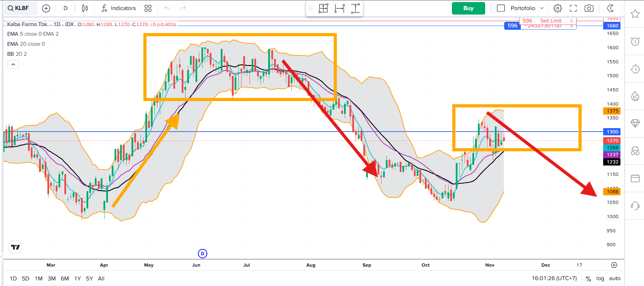Screen dimensions: 644x286
Task: Open the calendar icon in right sidebar
Action: click(635, 178)
